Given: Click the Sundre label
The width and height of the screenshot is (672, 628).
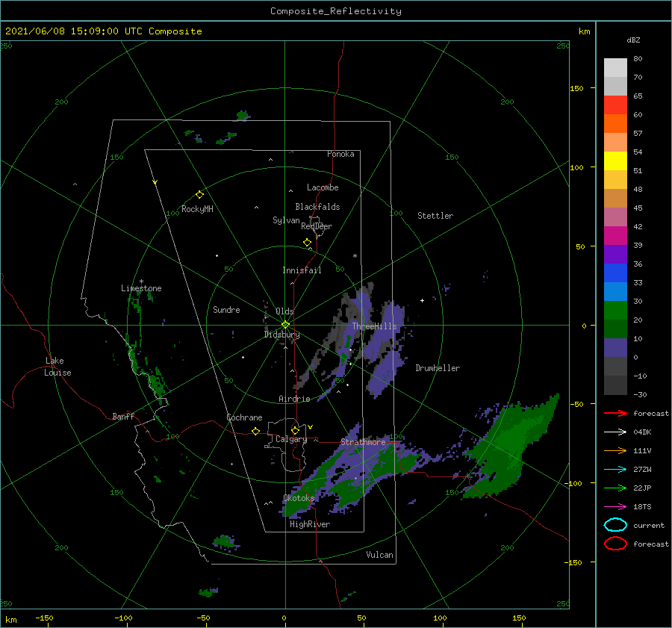Looking at the screenshot, I should coord(226,309).
